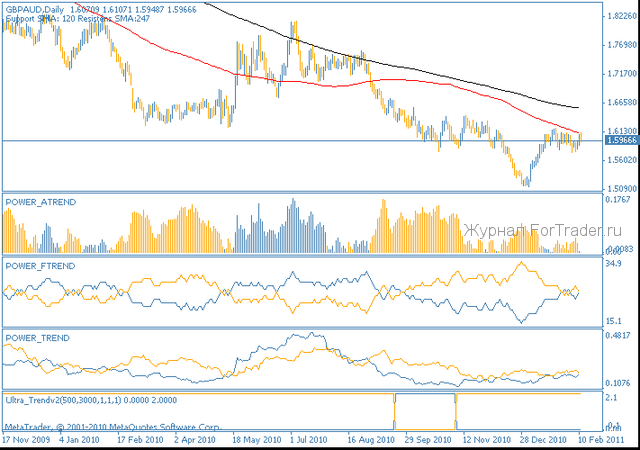640x450 pixels.
Task: Click the 1.66580 price scale value
Action: [622, 102]
